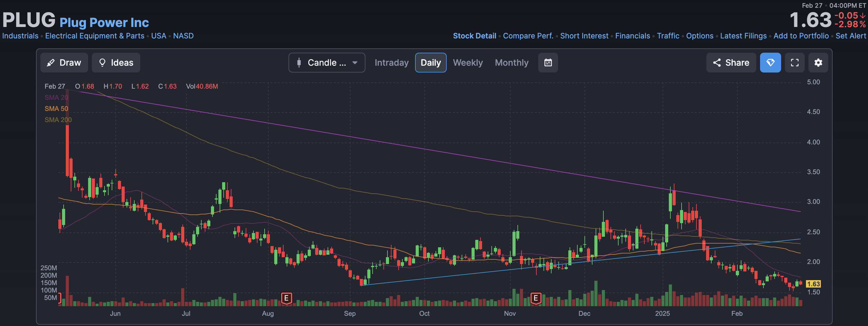Open Electrical Equipment & Parts industry link
Image resolution: width=868 pixels, height=326 pixels.
95,36
